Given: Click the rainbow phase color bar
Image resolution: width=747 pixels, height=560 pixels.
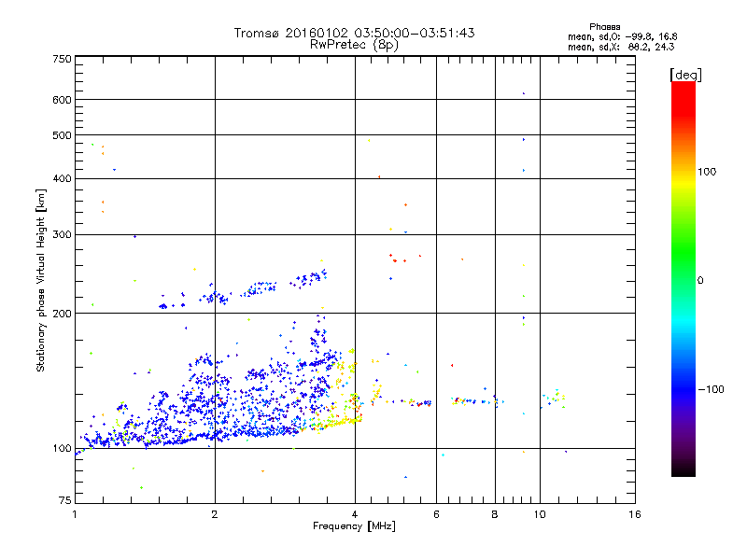Looking at the screenshot, I should click(x=684, y=278).
